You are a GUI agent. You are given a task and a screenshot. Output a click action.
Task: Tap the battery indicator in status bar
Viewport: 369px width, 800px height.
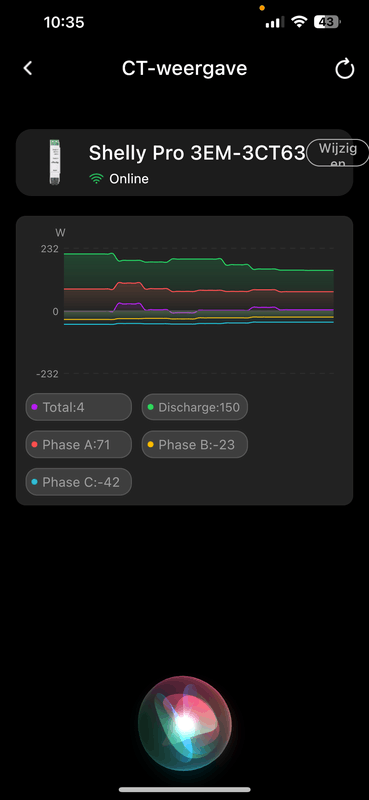click(x=327, y=22)
